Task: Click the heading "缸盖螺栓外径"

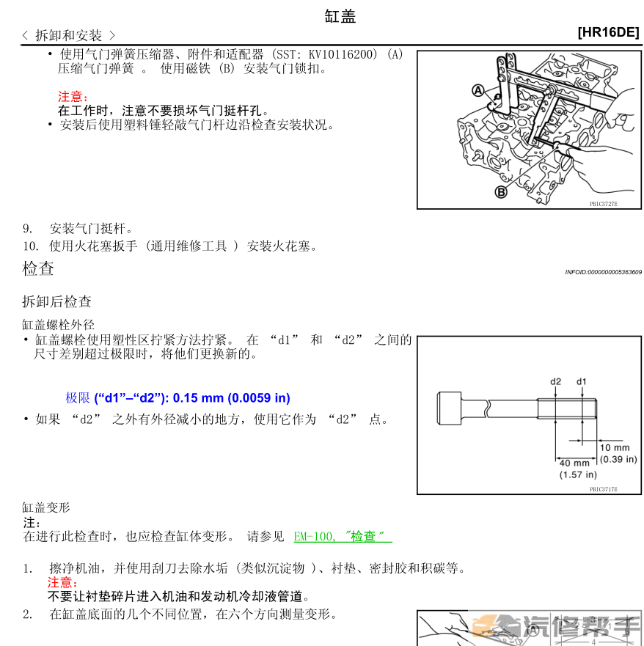Action: pos(58,325)
